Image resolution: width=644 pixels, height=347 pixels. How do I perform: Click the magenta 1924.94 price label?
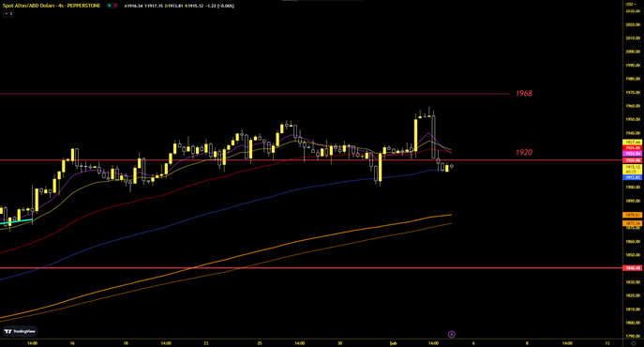click(x=633, y=154)
